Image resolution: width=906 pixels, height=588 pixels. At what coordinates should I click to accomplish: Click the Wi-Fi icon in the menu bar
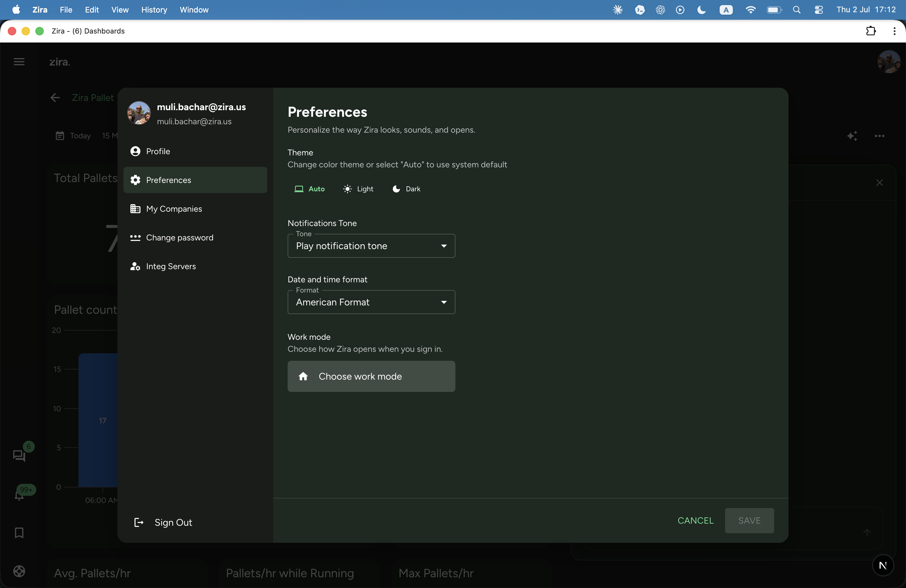coord(750,10)
